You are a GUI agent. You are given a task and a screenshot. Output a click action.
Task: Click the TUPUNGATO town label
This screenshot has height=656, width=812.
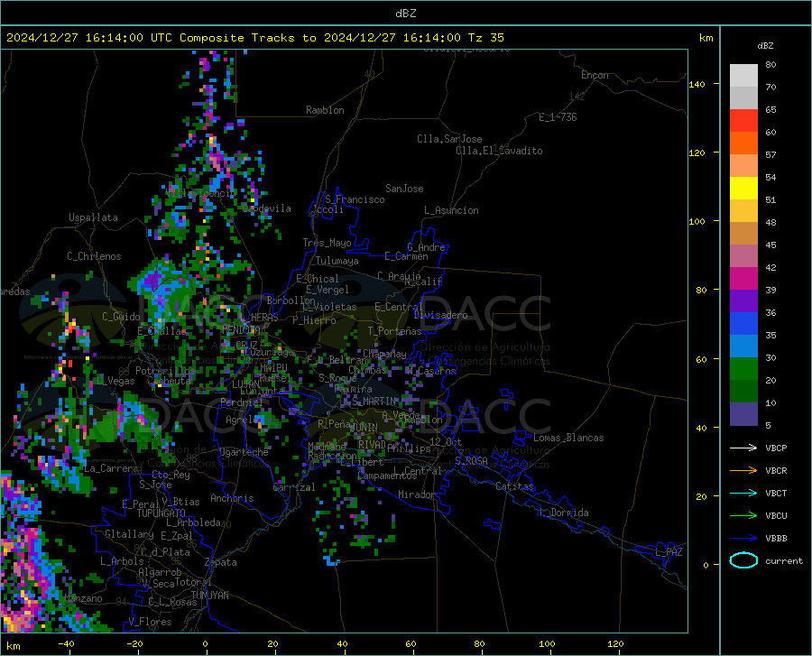[161, 513]
